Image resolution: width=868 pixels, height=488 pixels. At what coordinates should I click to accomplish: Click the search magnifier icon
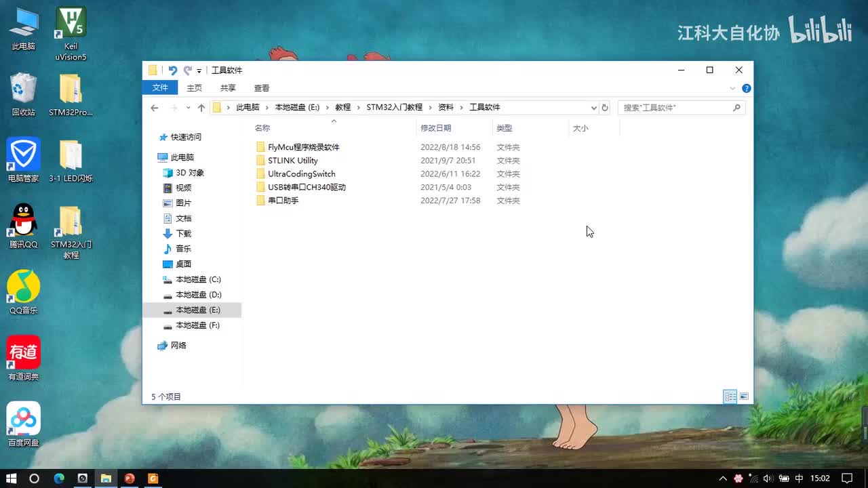tap(737, 108)
